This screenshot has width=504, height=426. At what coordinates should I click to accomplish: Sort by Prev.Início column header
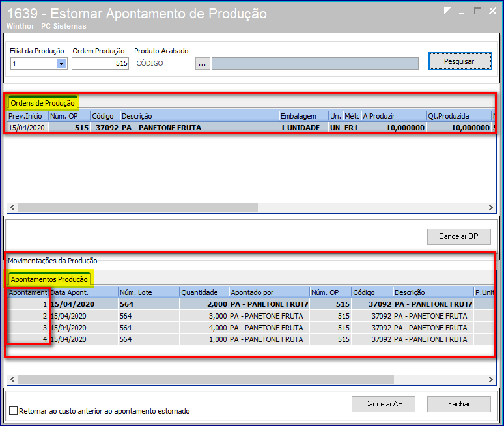27,116
